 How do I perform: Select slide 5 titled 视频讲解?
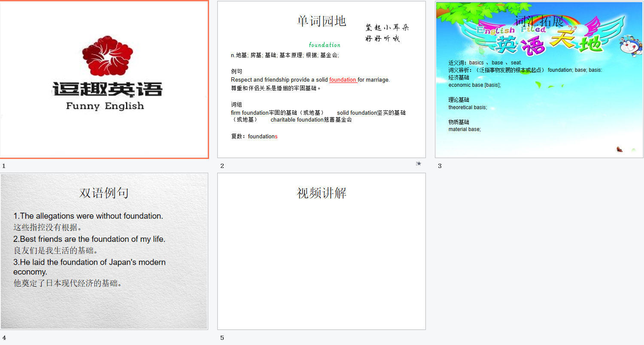(x=322, y=251)
